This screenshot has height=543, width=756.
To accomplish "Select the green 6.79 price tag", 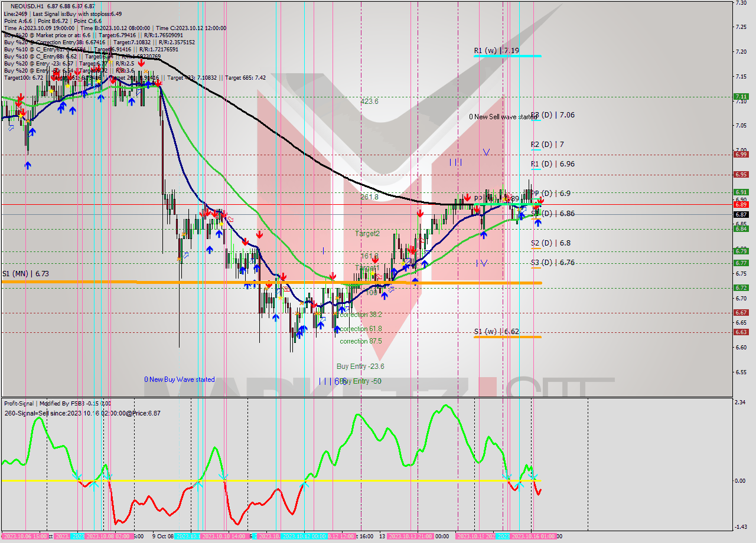I will [741, 251].
